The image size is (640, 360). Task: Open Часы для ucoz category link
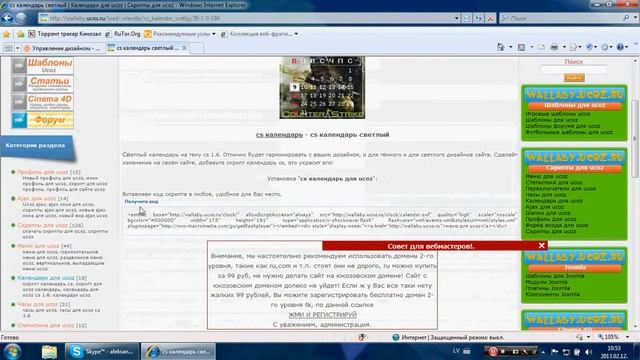[38, 304]
